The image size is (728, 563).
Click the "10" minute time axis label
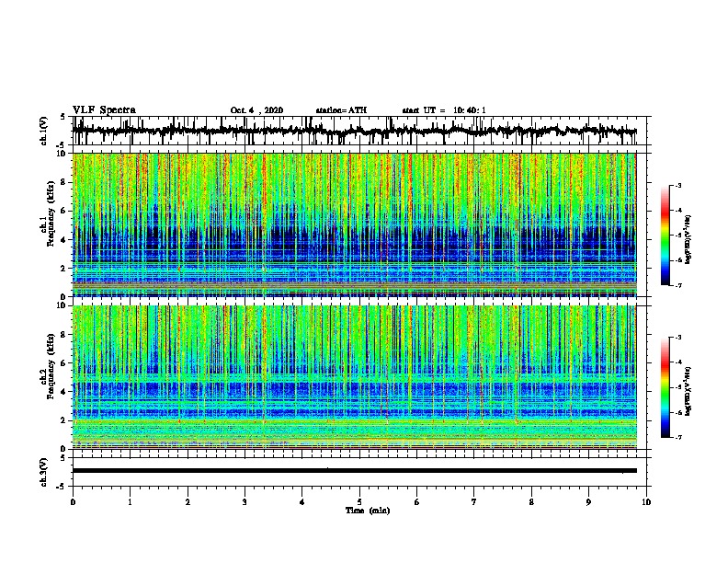click(x=646, y=502)
